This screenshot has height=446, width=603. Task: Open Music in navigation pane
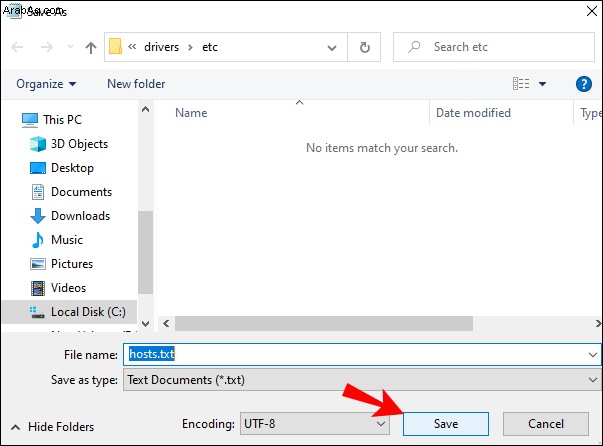(67, 240)
